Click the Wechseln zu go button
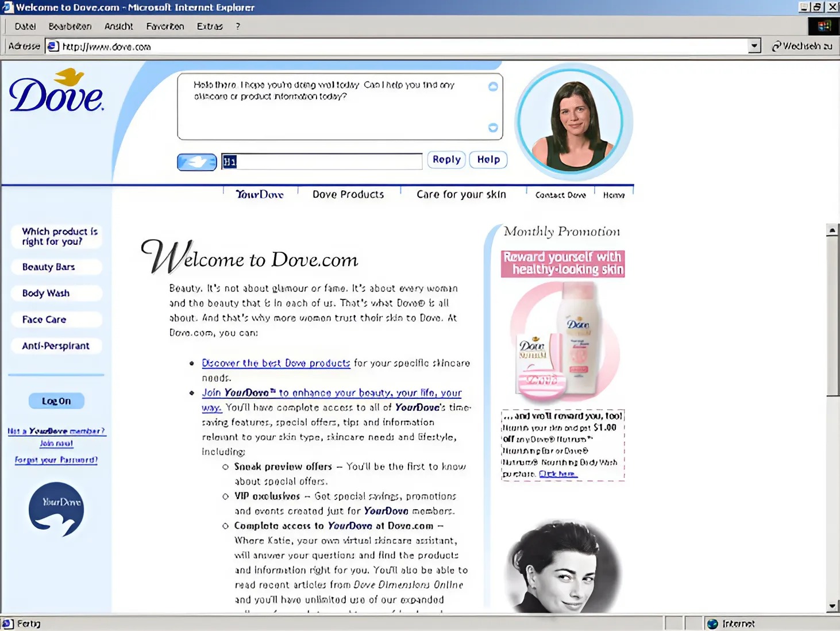Screen dimensions: 840x631 click(x=802, y=46)
